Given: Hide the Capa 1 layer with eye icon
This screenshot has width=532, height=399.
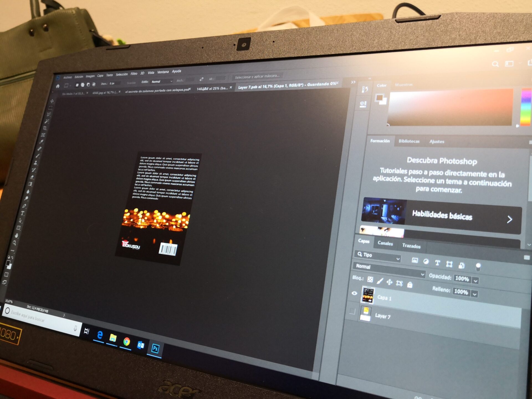Looking at the screenshot, I should (354, 293).
